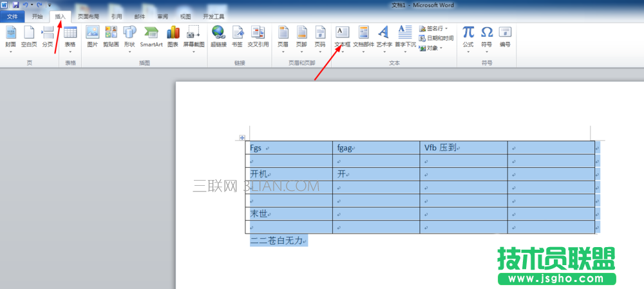Click the Word application icon in title bar
644x289 pixels.
click(x=4, y=5)
